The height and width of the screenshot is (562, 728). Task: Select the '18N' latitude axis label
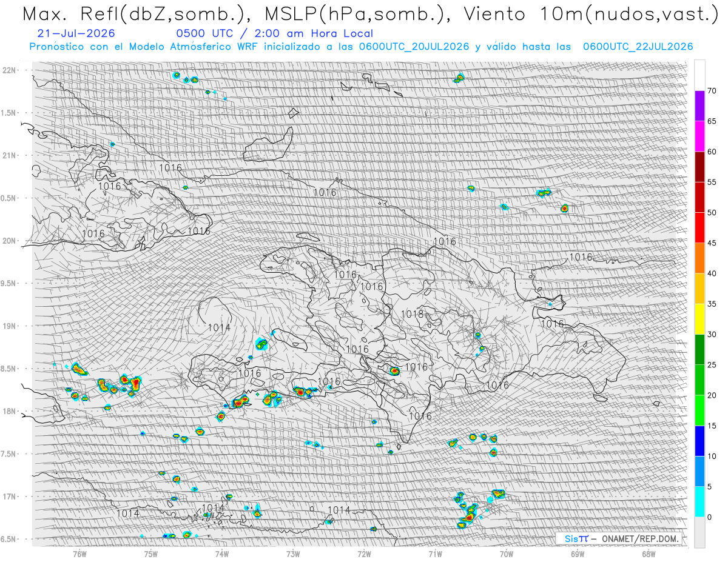9,411
